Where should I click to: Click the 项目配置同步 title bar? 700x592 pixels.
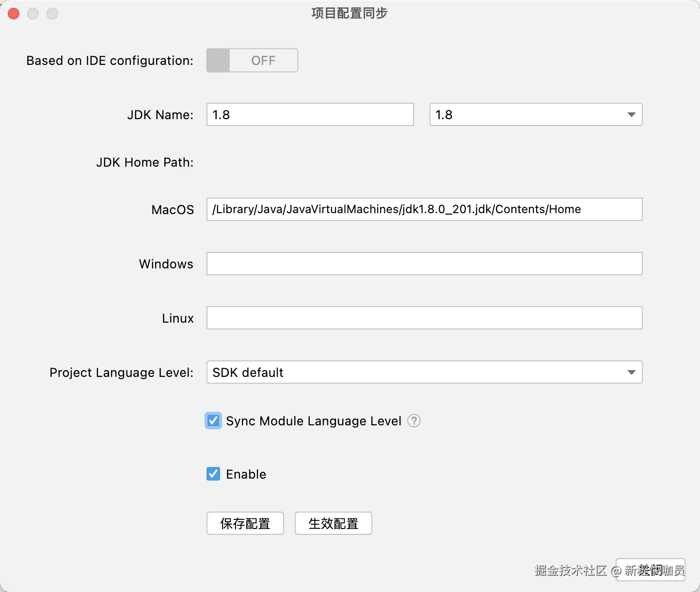(349, 13)
